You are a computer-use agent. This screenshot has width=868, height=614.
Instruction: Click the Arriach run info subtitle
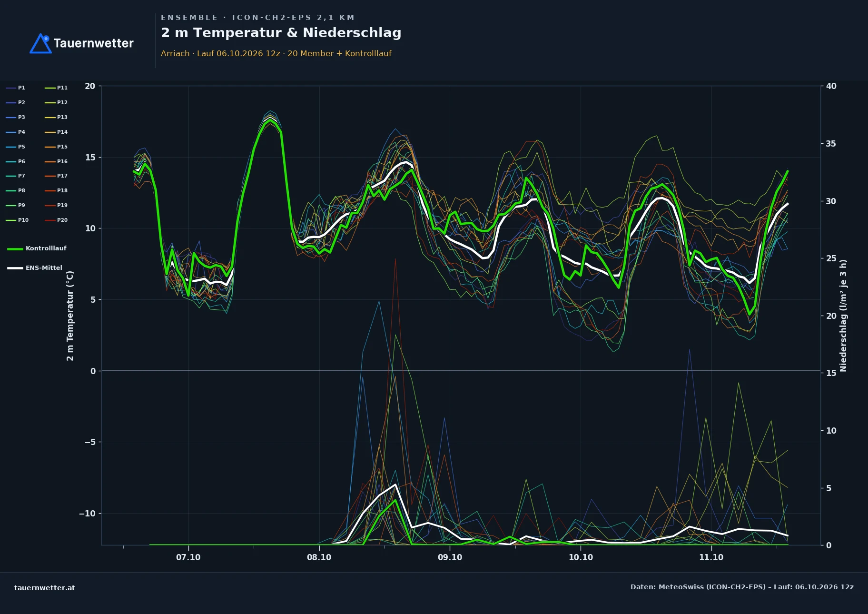[x=276, y=53]
